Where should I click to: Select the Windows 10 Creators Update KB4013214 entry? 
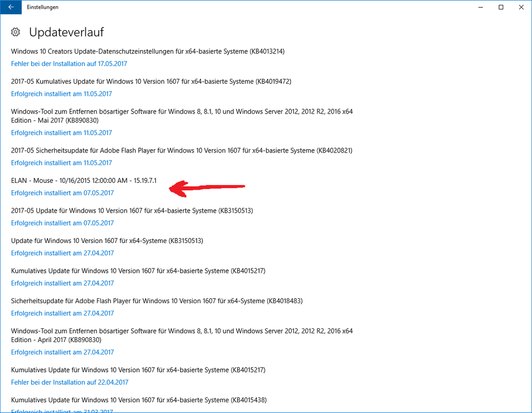click(x=147, y=51)
